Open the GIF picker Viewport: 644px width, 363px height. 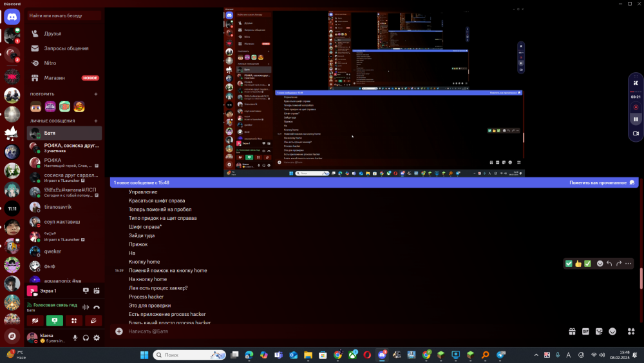coord(585,331)
